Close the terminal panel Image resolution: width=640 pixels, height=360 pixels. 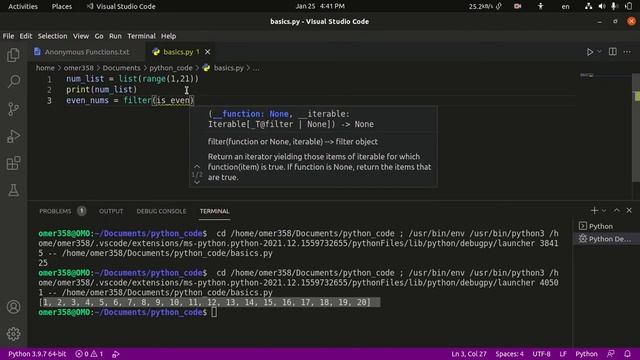click(629, 210)
